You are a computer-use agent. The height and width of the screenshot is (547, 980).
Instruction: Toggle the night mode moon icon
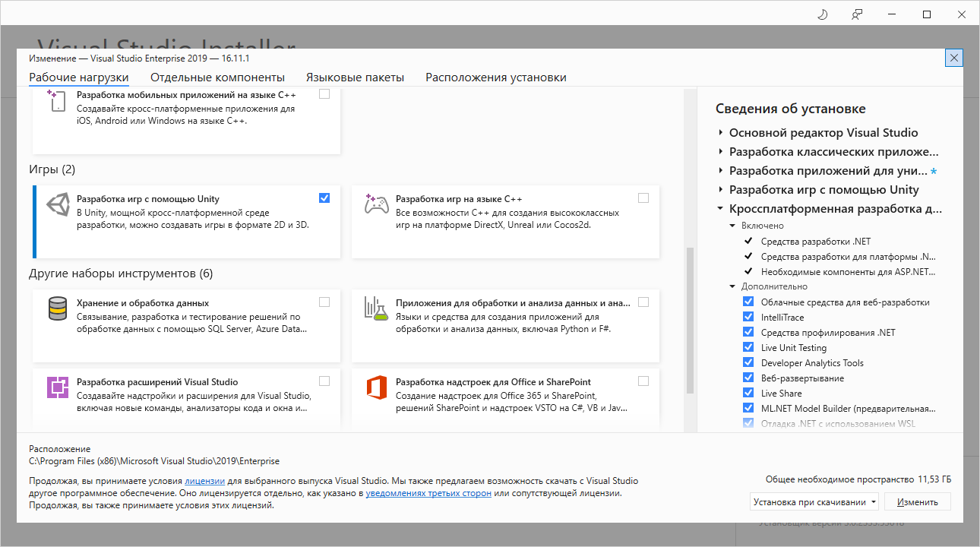point(822,14)
